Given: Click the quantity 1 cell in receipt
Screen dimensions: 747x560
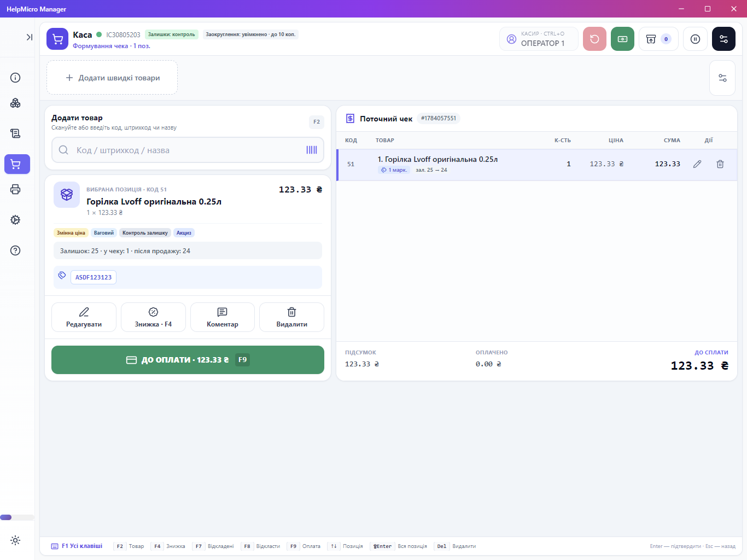Looking at the screenshot, I should 569,164.
